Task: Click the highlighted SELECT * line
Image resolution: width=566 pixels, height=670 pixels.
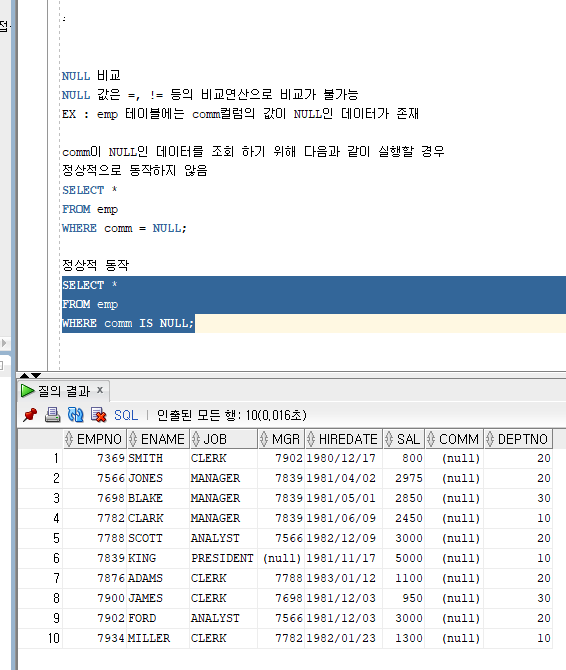Action: (90, 285)
